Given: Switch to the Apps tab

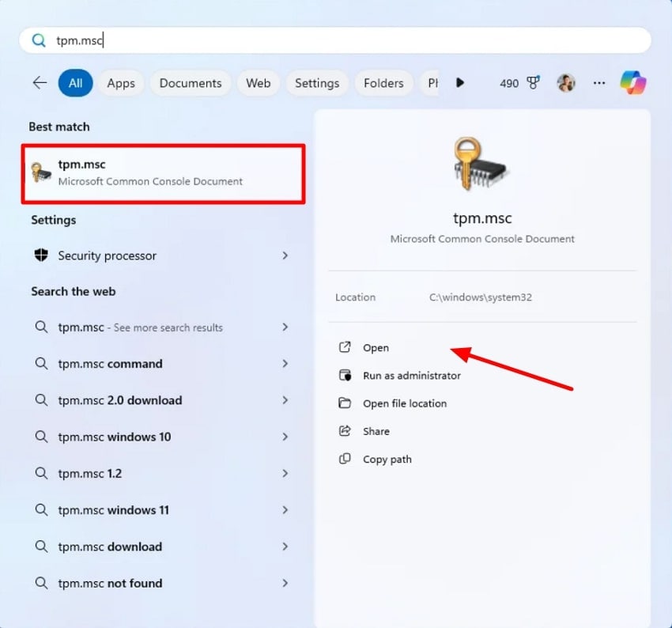Looking at the screenshot, I should click(120, 82).
